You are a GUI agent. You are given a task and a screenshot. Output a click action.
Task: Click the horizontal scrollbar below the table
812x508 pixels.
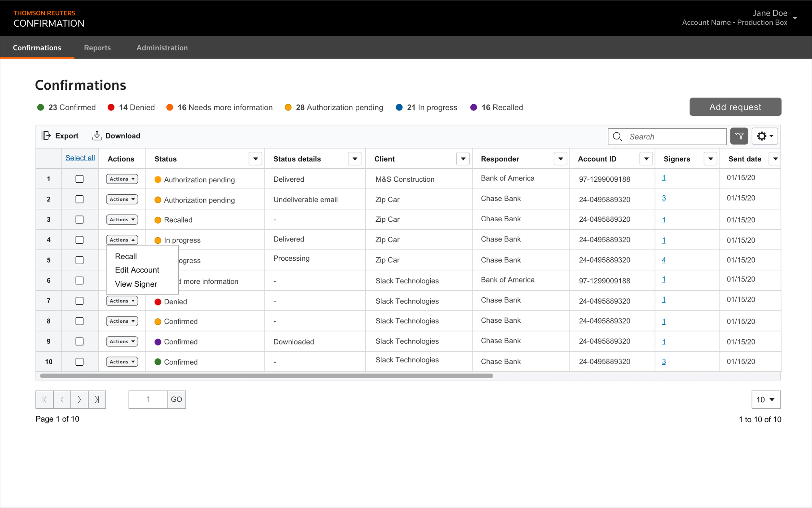coord(267,376)
